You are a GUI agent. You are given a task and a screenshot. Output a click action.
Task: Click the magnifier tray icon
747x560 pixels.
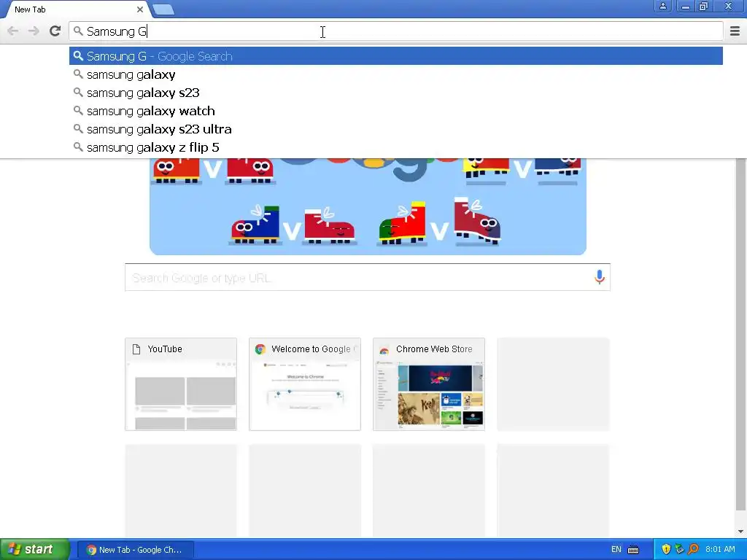pos(693,550)
